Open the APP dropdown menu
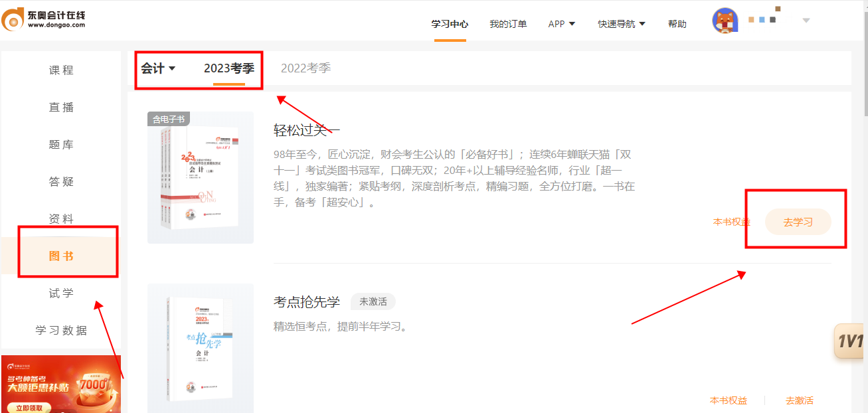 (x=562, y=24)
